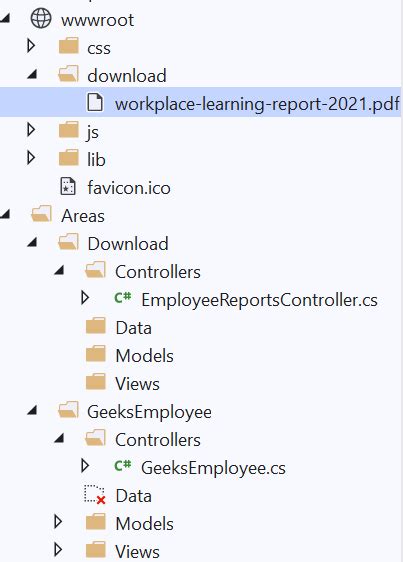This screenshot has height=562, width=403.
Task: Select the css folder name
Action: (x=99, y=48)
